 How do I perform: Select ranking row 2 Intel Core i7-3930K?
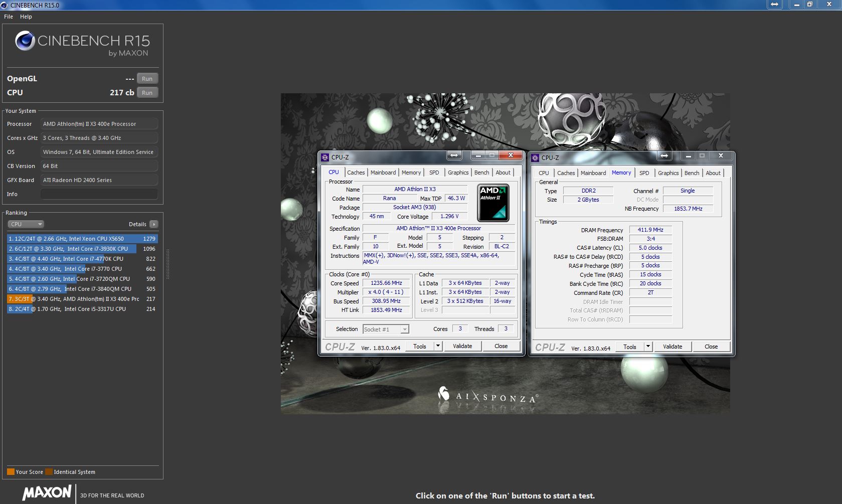tap(82, 249)
